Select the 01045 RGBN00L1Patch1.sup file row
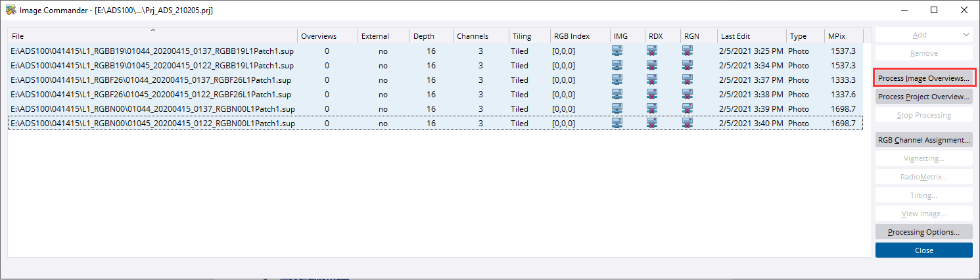Screen dimensions: 980x280 click(152, 124)
